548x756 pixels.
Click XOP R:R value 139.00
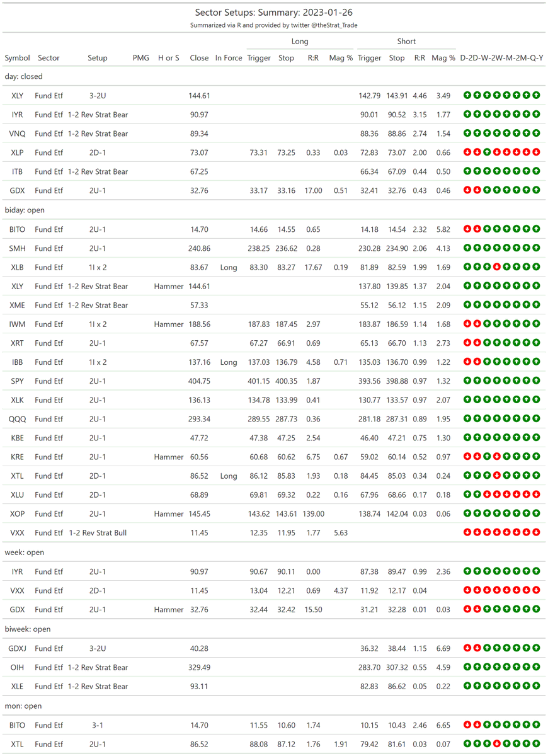pos(313,514)
